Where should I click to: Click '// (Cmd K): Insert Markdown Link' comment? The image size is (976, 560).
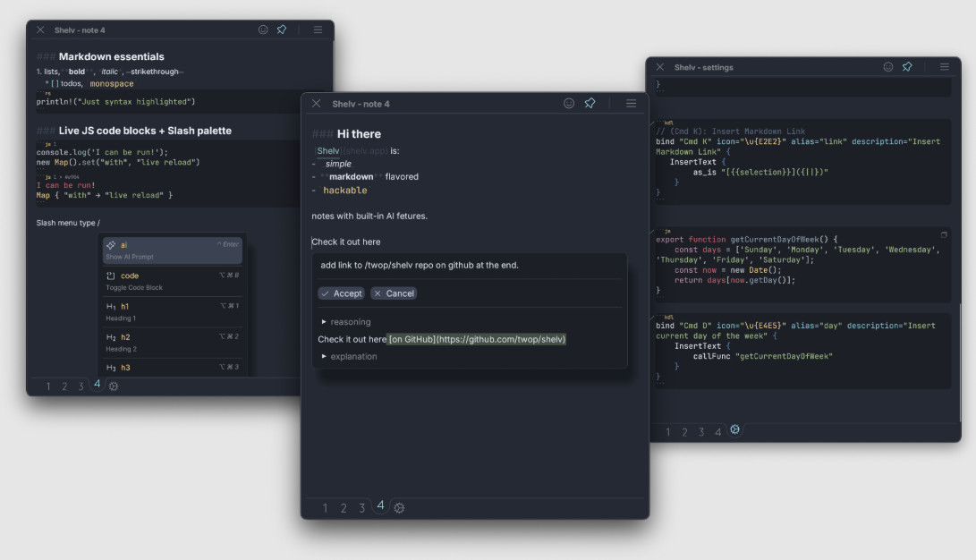click(x=730, y=132)
